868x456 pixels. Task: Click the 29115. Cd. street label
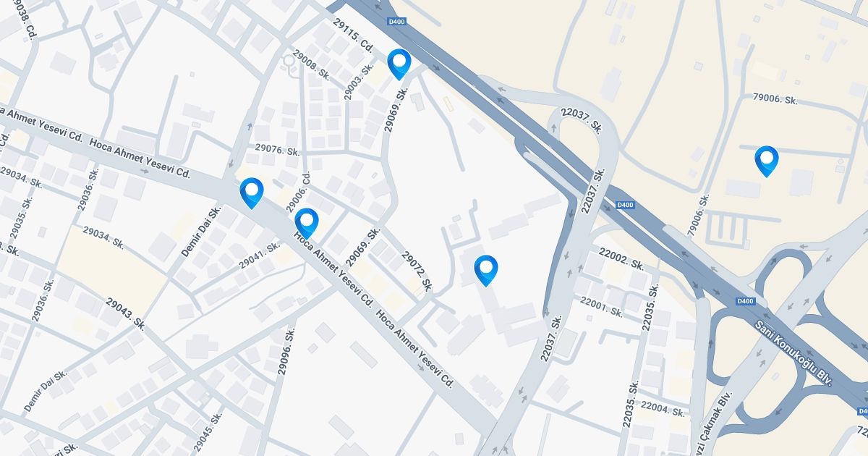tap(353, 36)
